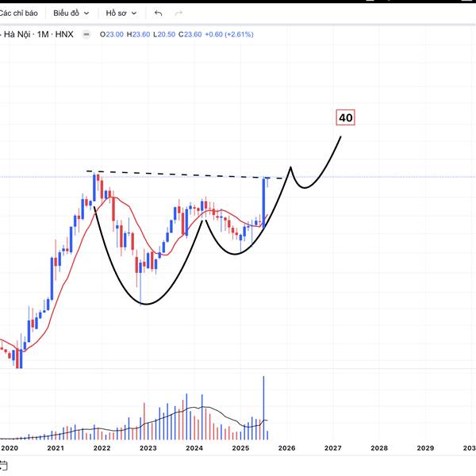Click the 2029 label on time axis
Image resolution: width=476 pixels, height=476 pixels.
point(425,447)
